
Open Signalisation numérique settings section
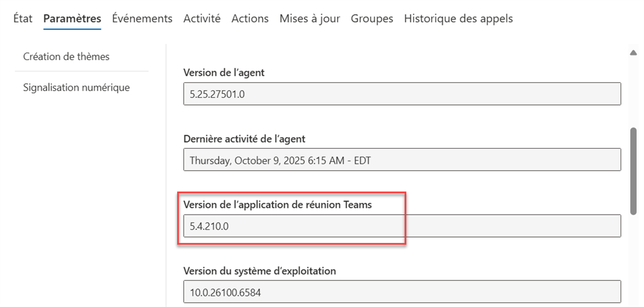coord(76,87)
